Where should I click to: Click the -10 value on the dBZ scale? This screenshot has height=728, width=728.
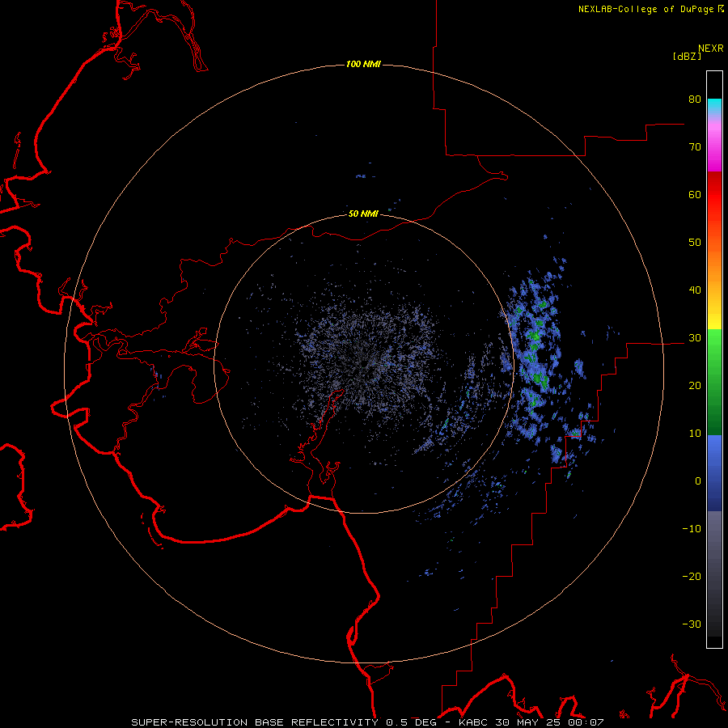(x=692, y=529)
